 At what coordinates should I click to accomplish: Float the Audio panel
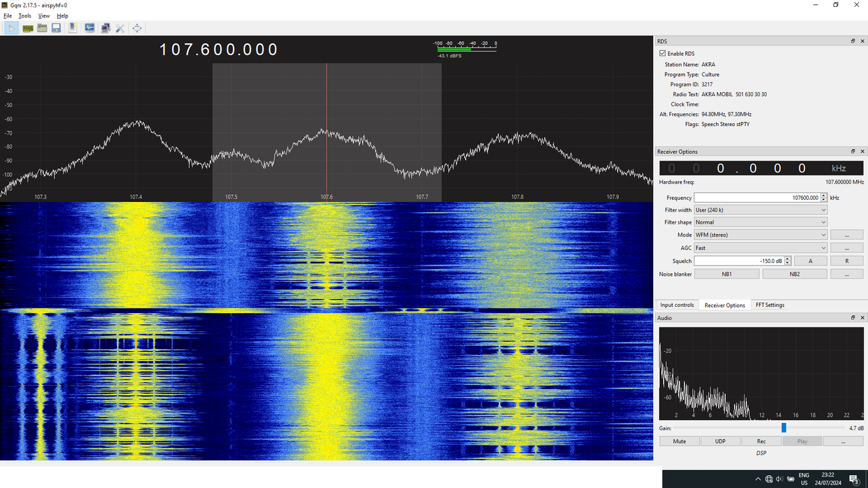click(x=853, y=317)
